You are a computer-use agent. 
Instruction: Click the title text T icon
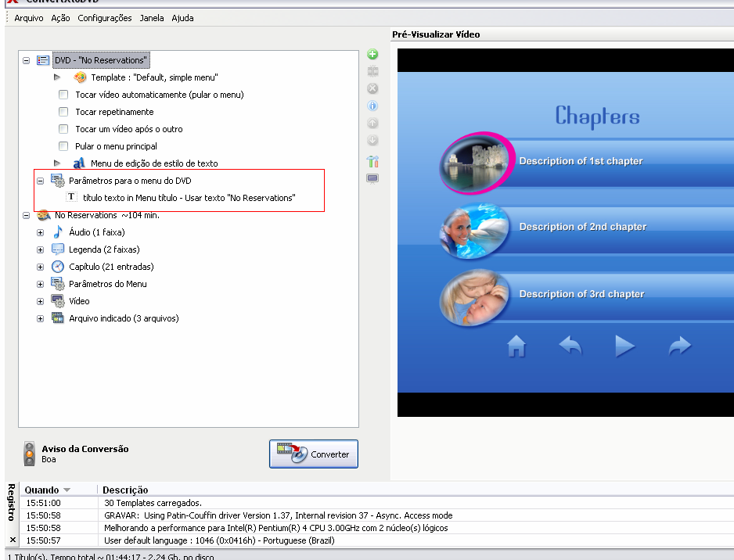coord(71,197)
